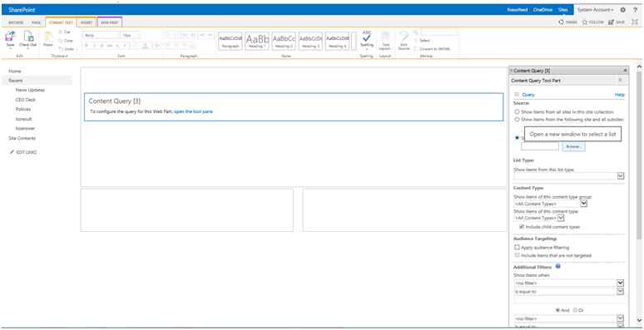Select the Or filter operator radio button
The height and width of the screenshot is (330, 644).
point(575,310)
